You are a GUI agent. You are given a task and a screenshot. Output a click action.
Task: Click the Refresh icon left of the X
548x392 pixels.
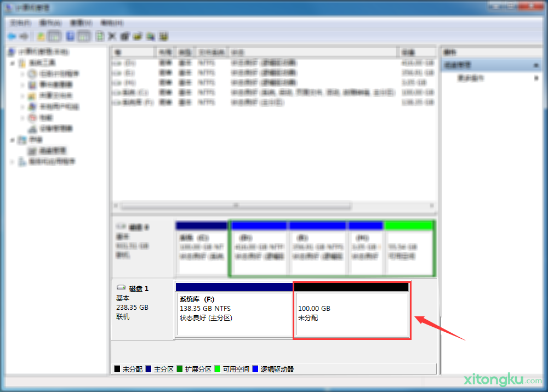coord(100,36)
